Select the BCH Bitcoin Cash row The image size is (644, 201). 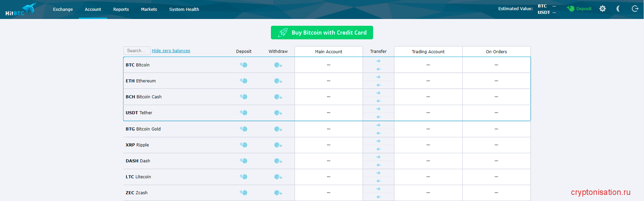[144, 97]
